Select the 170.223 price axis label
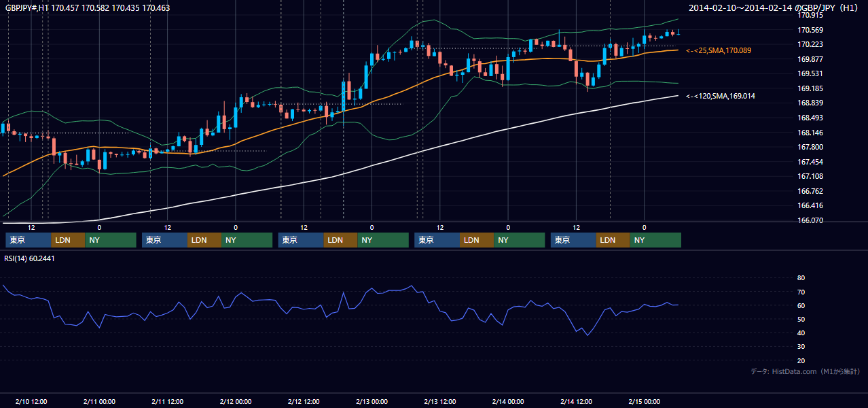The height and width of the screenshot is (408, 868). coord(810,44)
